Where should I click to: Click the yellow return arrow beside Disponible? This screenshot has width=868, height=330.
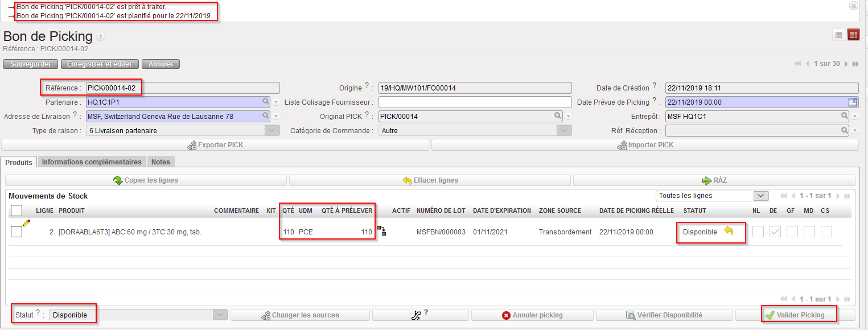tap(729, 231)
